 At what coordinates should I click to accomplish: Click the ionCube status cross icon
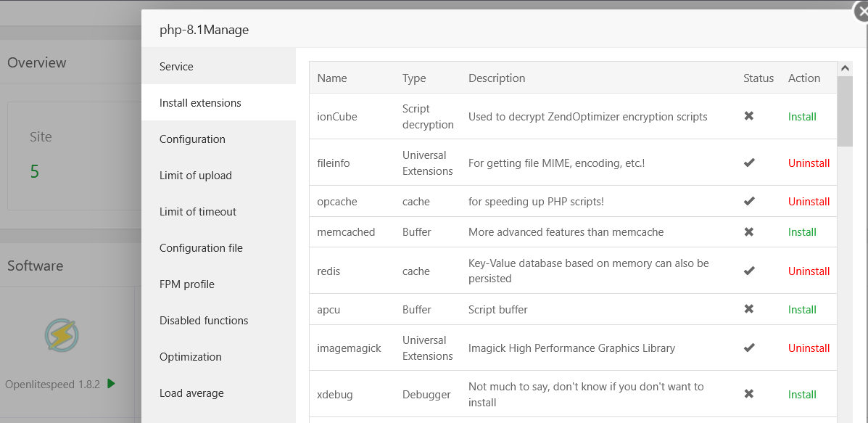point(749,116)
